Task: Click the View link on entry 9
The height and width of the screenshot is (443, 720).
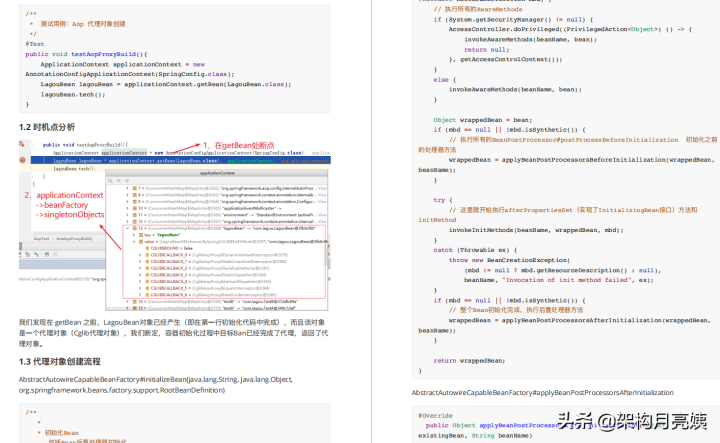Action: pyautogui.click(x=322, y=202)
